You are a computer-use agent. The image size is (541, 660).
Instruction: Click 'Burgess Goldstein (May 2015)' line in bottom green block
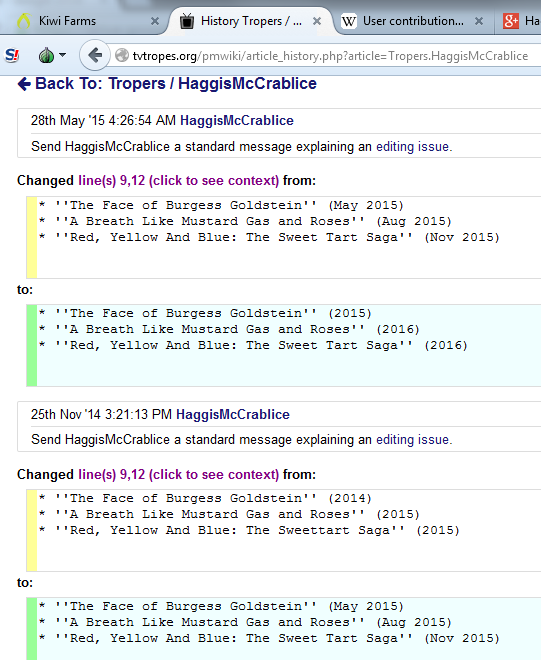[221, 607]
